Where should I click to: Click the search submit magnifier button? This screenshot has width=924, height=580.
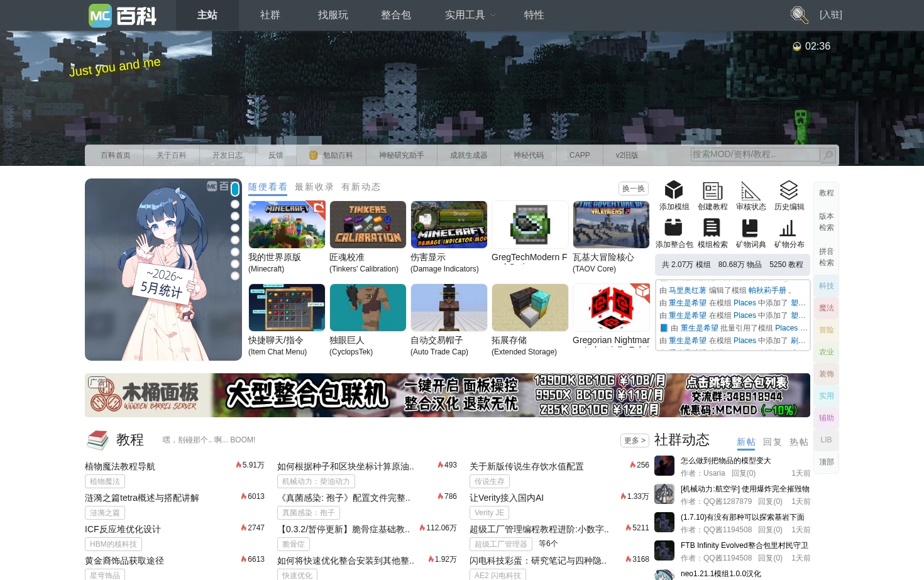828,155
